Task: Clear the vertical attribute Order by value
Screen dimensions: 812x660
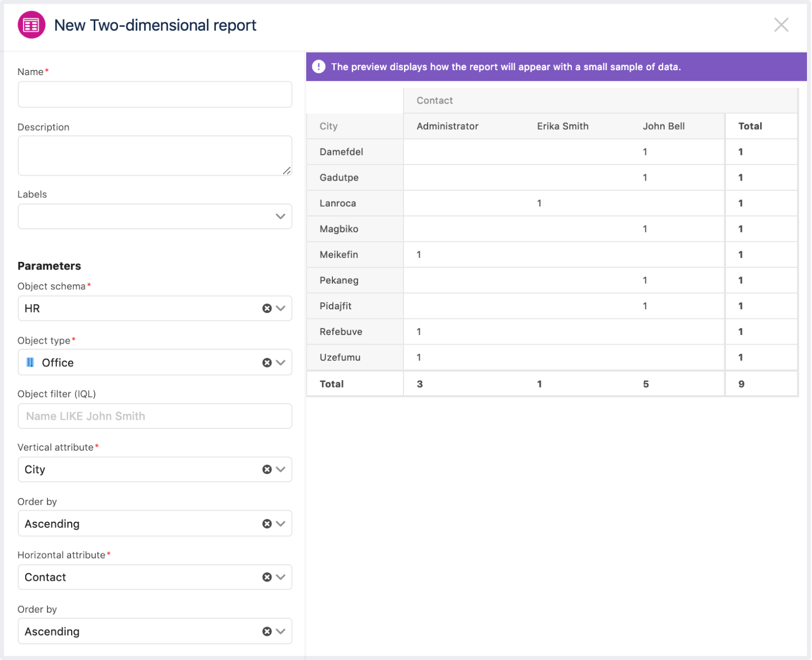Action: click(267, 524)
